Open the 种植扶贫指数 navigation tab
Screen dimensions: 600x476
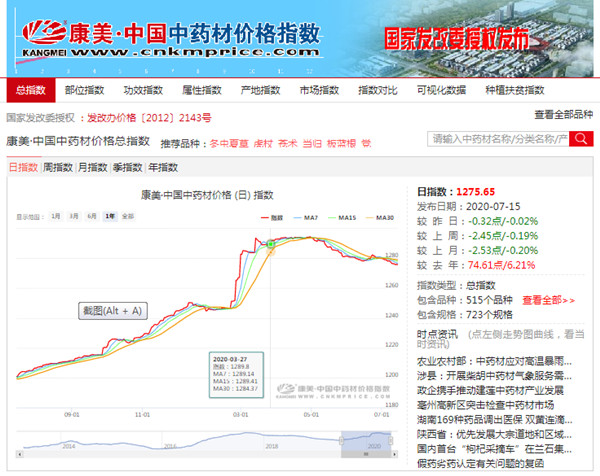[x=515, y=90]
